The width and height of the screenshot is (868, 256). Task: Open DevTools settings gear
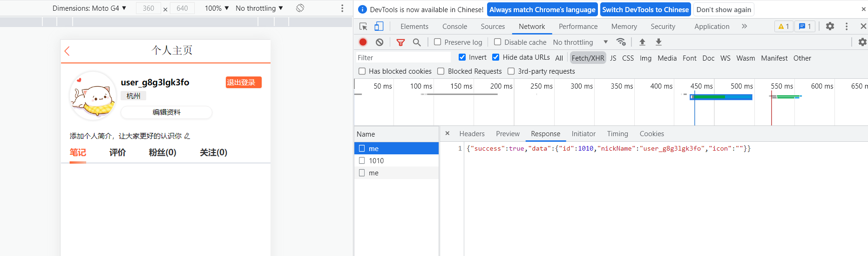830,27
